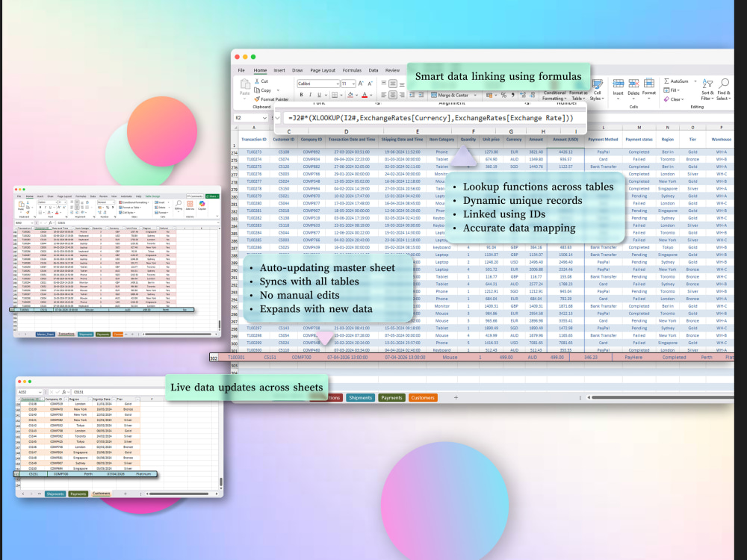This screenshot has width=747, height=560.
Task: Open Cell Styles gallery
Action: click(597, 90)
